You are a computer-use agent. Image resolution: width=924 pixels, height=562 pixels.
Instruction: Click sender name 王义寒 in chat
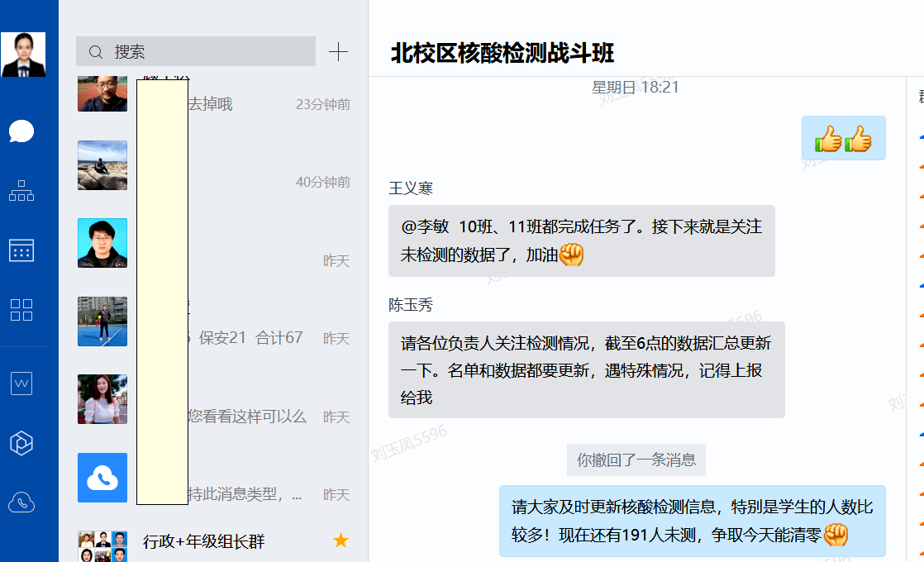click(x=411, y=189)
